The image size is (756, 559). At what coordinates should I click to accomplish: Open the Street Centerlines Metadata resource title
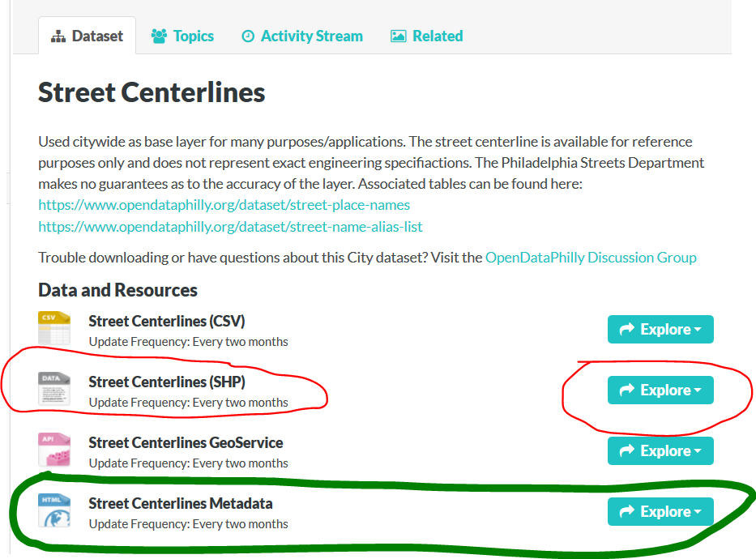(x=181, y=503)
